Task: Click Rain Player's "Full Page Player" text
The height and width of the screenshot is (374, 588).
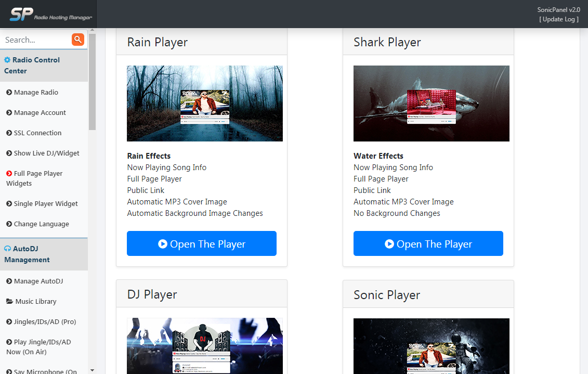Action: click(154, 179)
